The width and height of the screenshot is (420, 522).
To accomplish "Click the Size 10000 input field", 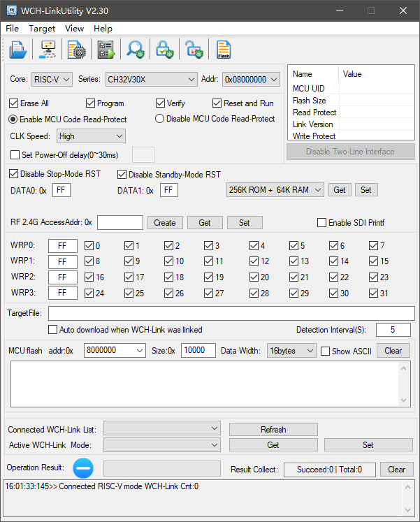I will 198,350.
